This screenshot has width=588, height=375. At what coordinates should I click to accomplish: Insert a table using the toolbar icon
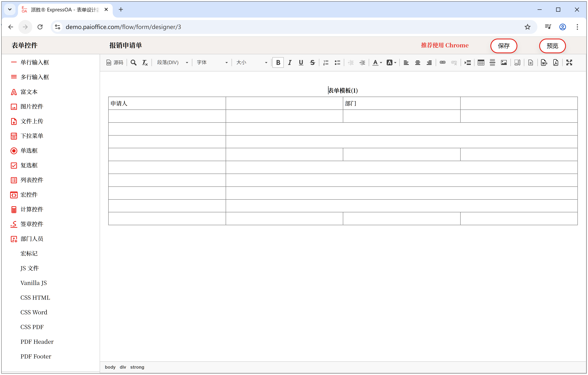(x=481, y=62)
